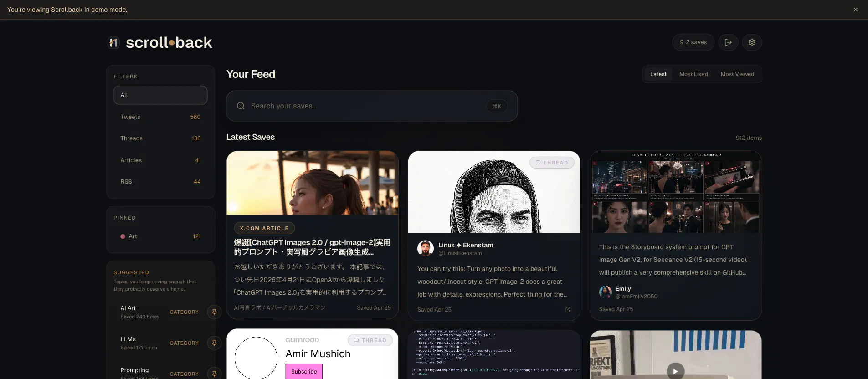Click the pink dot beside pinned Art

[x=123, y=236]
